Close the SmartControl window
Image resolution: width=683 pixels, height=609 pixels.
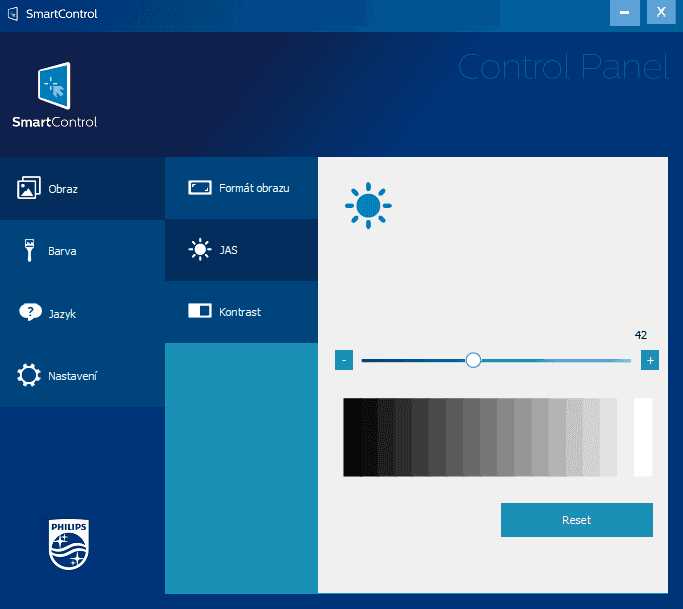click(661, 12)
